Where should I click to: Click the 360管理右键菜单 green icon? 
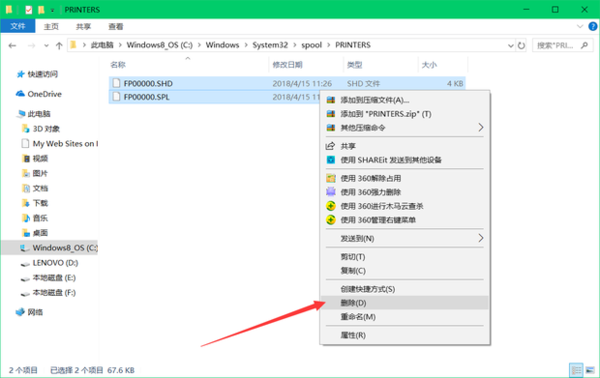pyautogui.click(x=331, y=220)
